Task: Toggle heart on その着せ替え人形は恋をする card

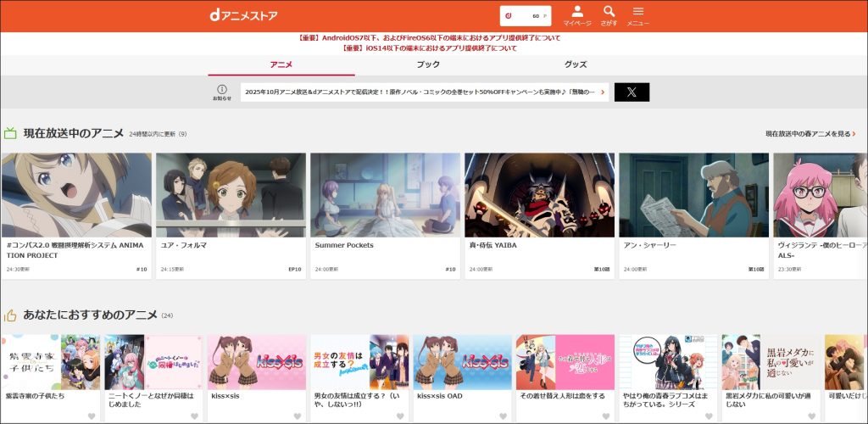Action: pyautogui.click(x=605, y=416)
